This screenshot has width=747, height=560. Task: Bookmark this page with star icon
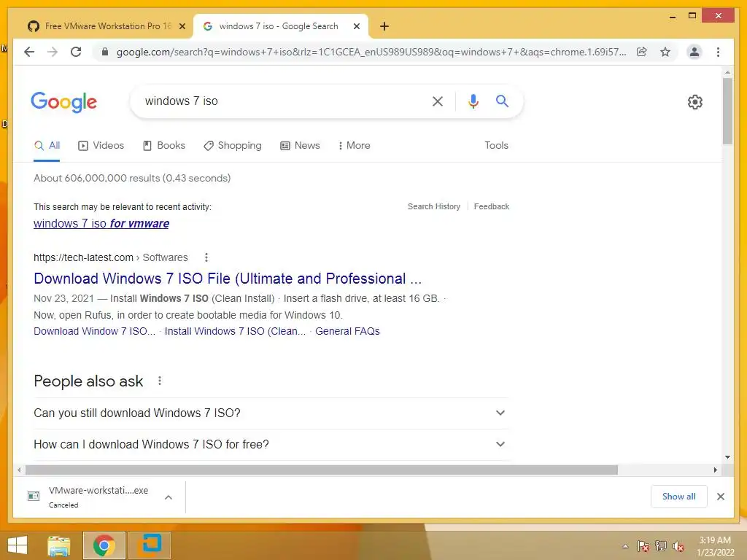click(x=665, y=52)
